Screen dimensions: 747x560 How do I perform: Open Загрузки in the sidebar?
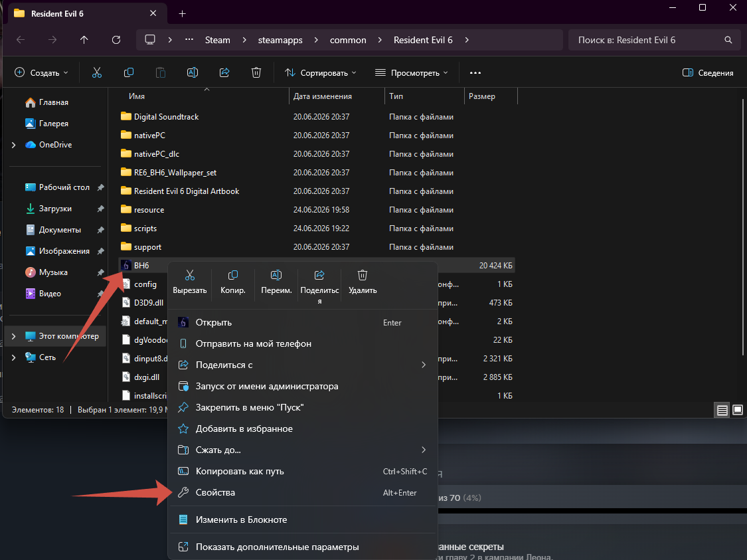55,209
